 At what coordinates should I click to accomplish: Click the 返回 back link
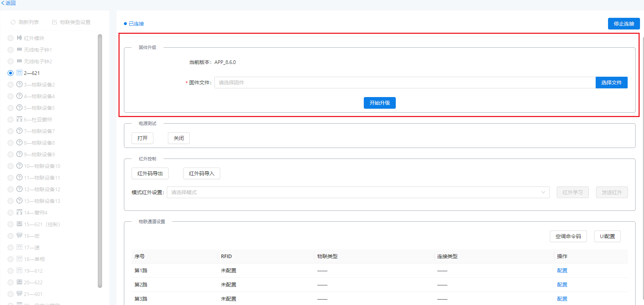[8, 3]
